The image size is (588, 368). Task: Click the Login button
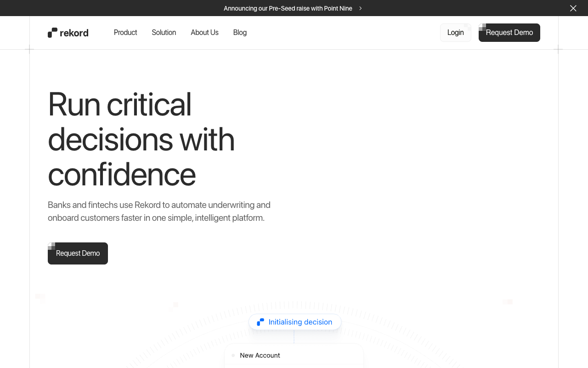tap(456, 33)
